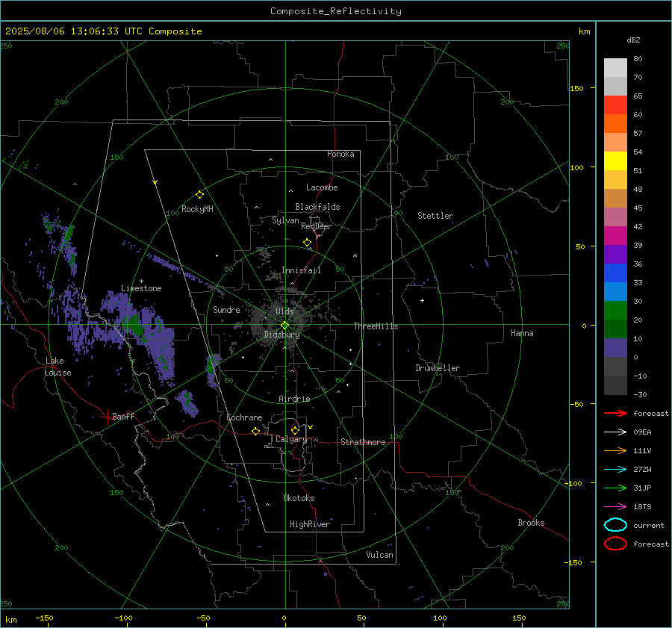Click the red cross marker at Banff
672x628 pixels.
(107, 417)
